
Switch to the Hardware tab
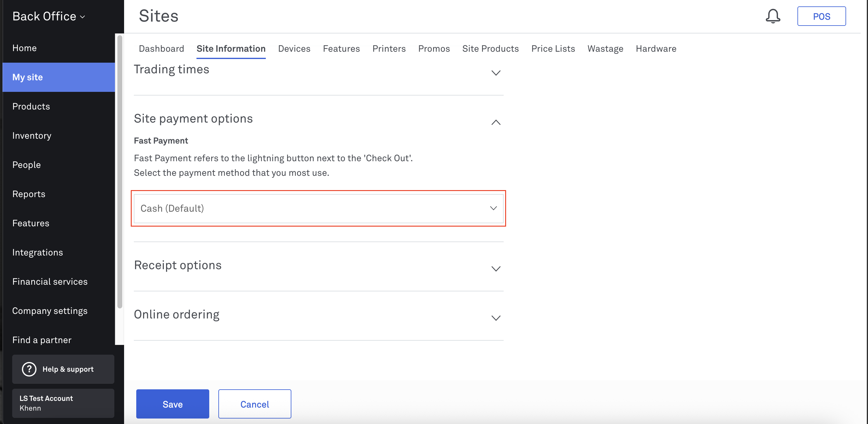tap(656, 49)
